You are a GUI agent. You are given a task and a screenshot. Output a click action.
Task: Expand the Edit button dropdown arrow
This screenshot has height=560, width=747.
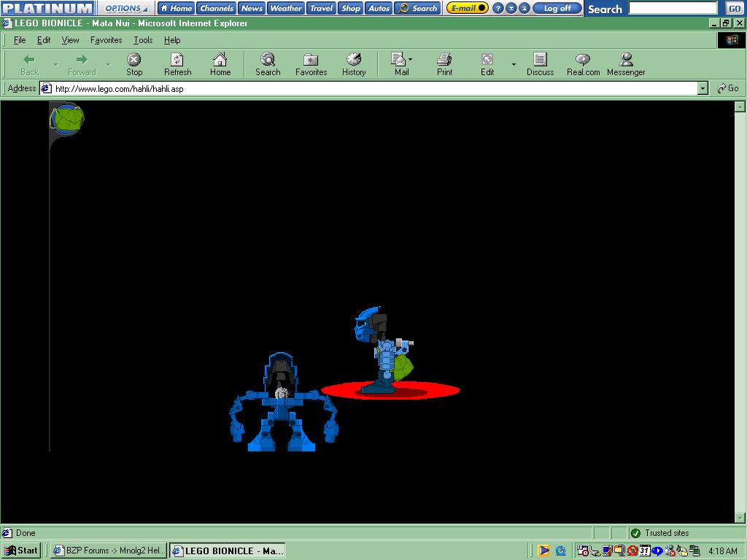[x=514, y=64]
